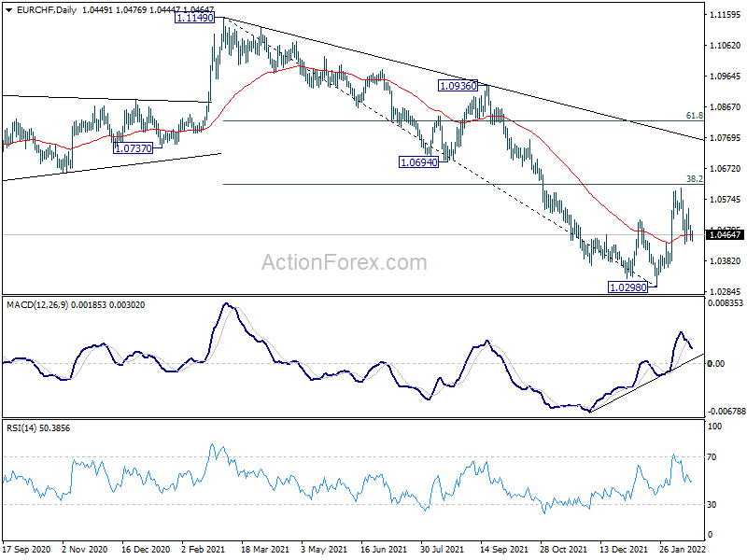This screenshot has height=560, width=747.
Task: Click the RSI(14) indicator title
Action: pos(21,428)
